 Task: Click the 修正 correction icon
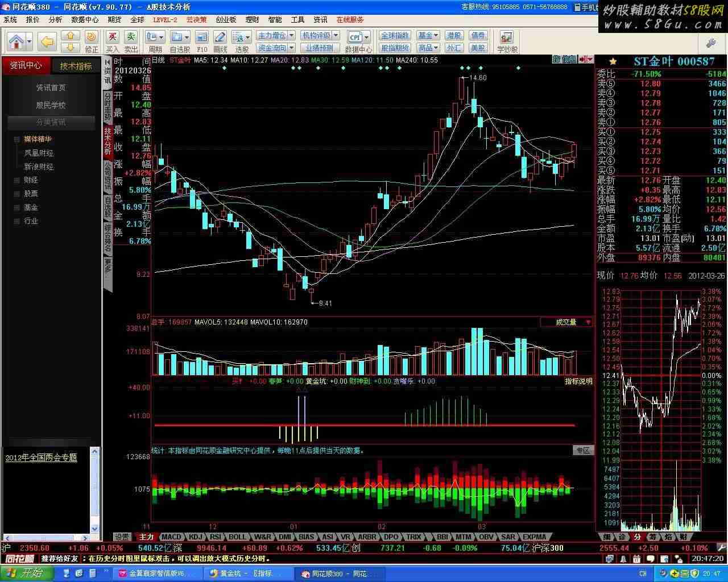click(x=92, y=41)
